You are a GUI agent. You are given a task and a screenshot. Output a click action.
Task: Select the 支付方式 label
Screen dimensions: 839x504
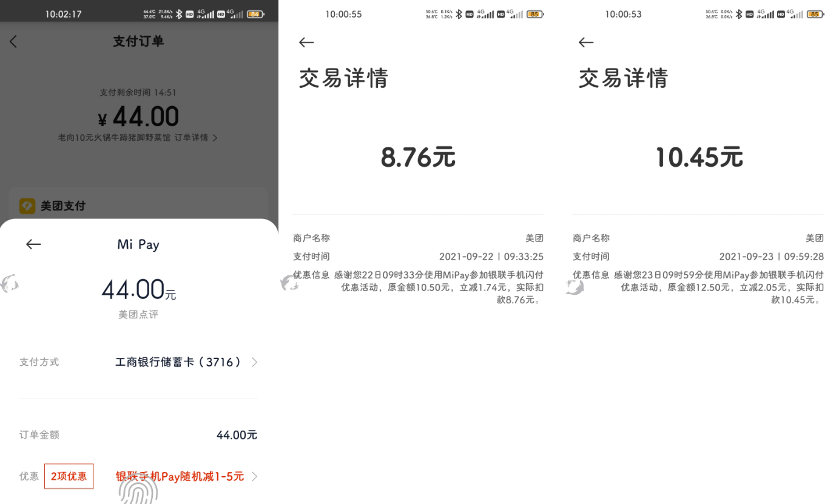(39, 362)
